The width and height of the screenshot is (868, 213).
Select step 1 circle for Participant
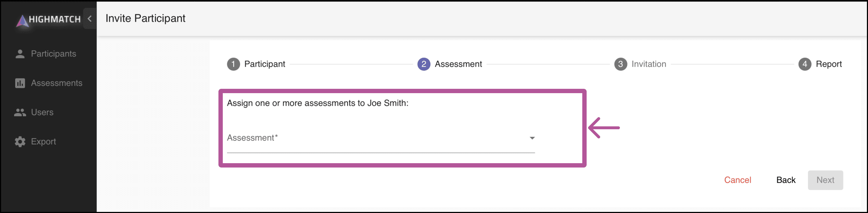click(233, 64)
